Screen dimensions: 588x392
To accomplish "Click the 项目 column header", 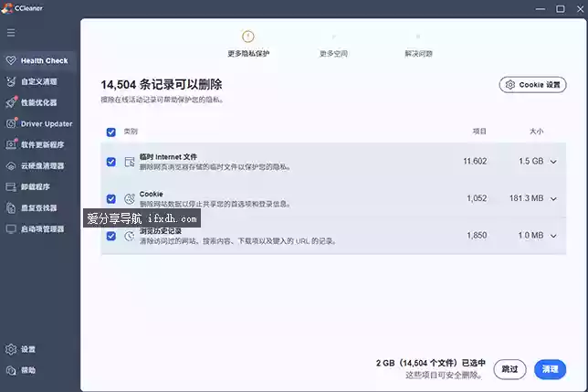I will 479,132.
